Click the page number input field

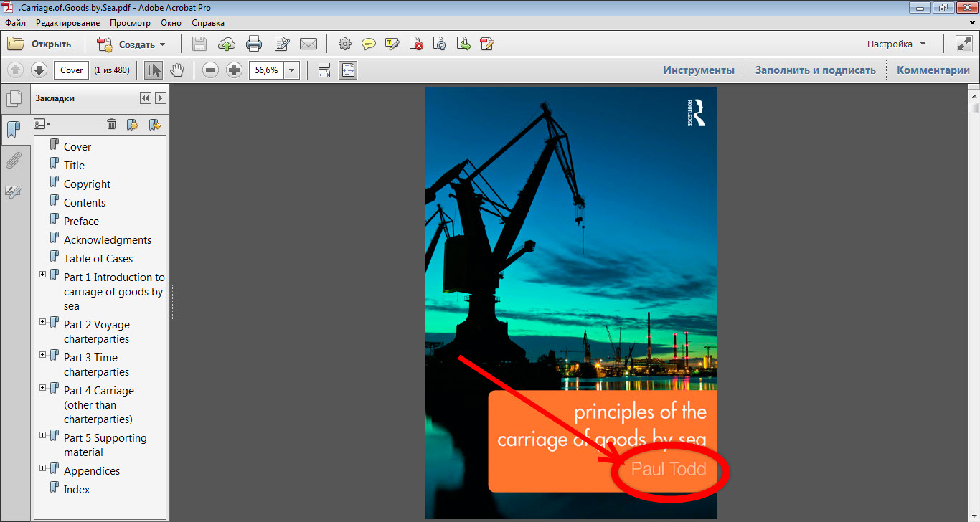pyautogui.click(x=71, y=70)
